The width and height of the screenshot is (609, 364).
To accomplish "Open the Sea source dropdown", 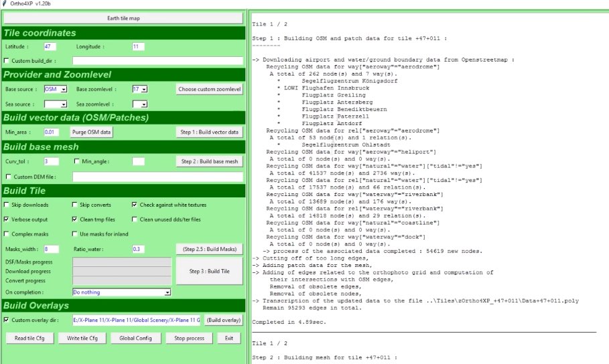I will pyautogui.click(x=64, y=104).
